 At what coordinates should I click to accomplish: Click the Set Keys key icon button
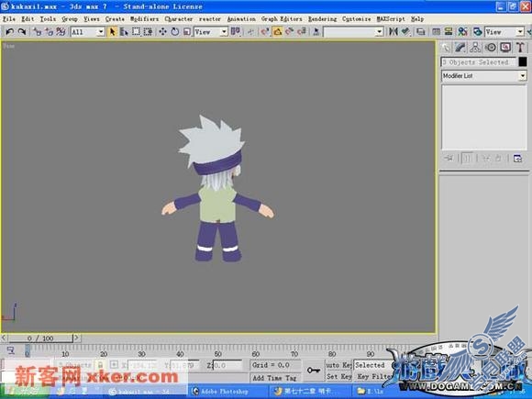click(x=313, y=371)
